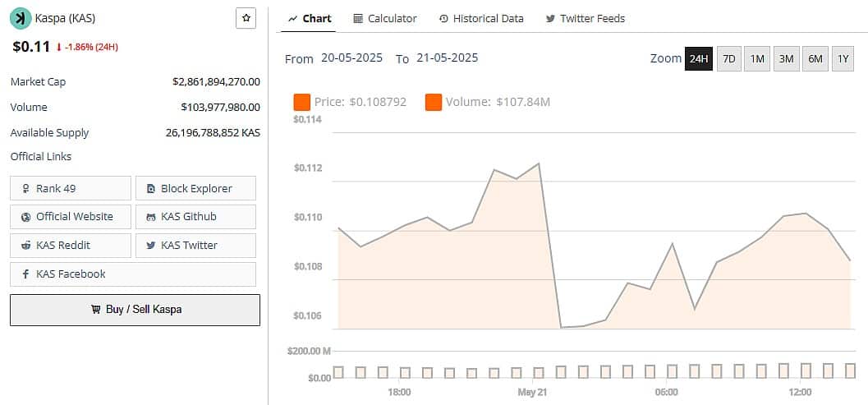Switch to the Calculator tab
This screenshot has width=868, height=405.
coord(385,18)
